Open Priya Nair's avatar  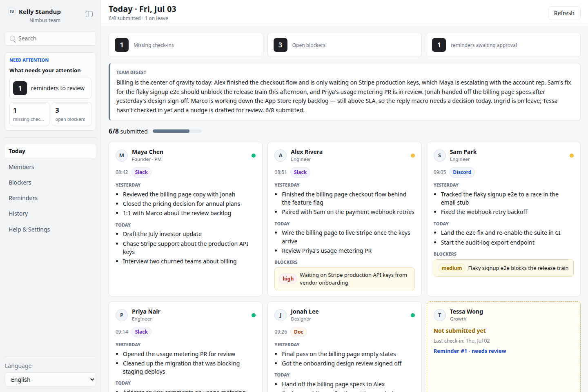tap(122, 315)
